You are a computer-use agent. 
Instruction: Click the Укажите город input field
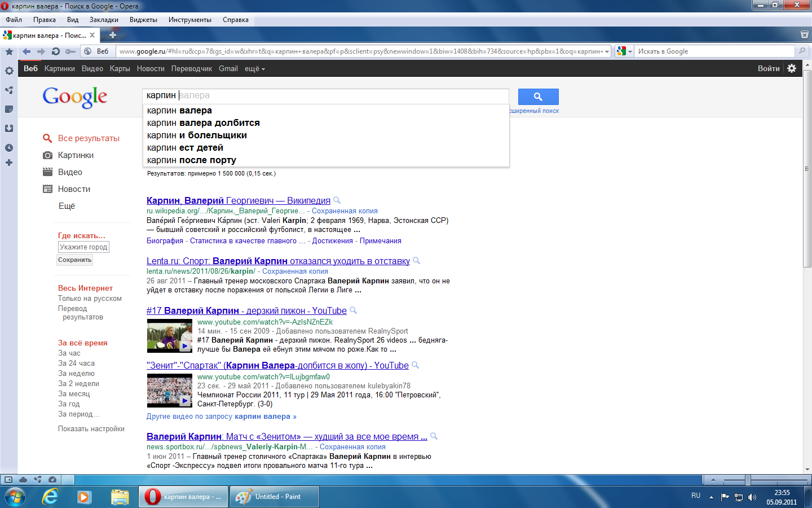(x=83, y=247)
